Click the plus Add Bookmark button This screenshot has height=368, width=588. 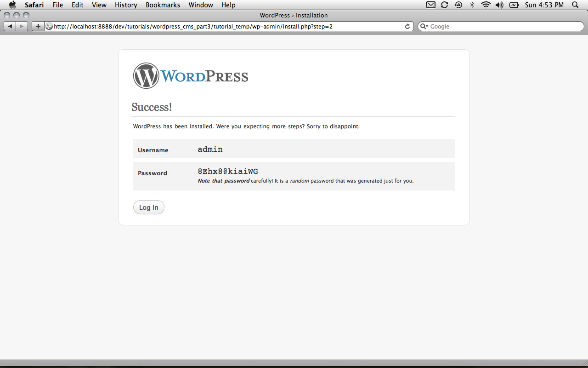38,26
